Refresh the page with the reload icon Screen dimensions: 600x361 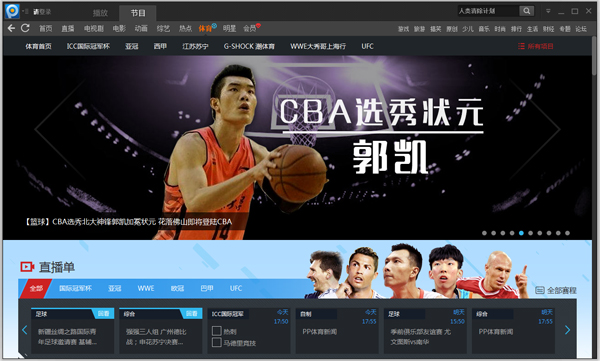click(25, 28)
